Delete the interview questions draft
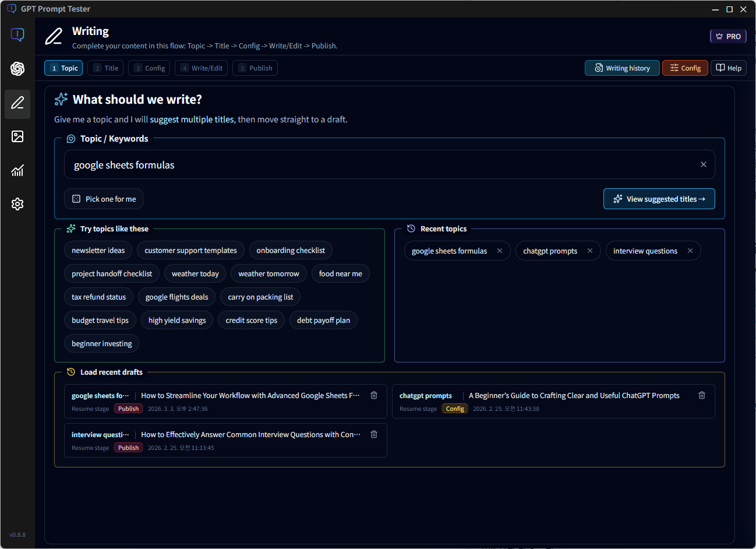Viewport: 756px width, 549px height. pyautogui.click(x=373, y=434)
